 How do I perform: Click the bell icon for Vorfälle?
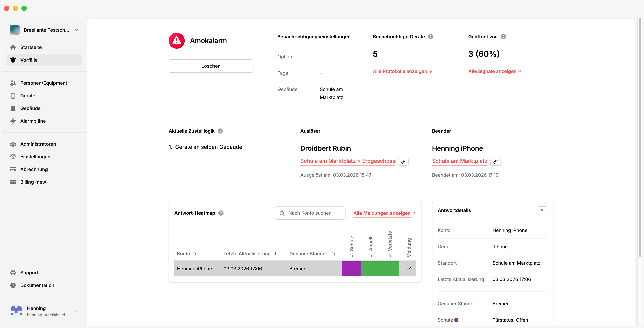tap(13, 60)
